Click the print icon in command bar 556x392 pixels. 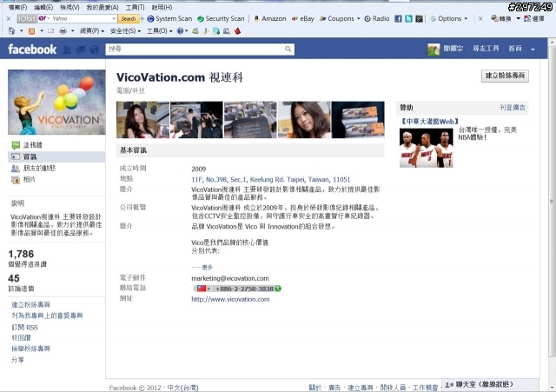(63, 31)
